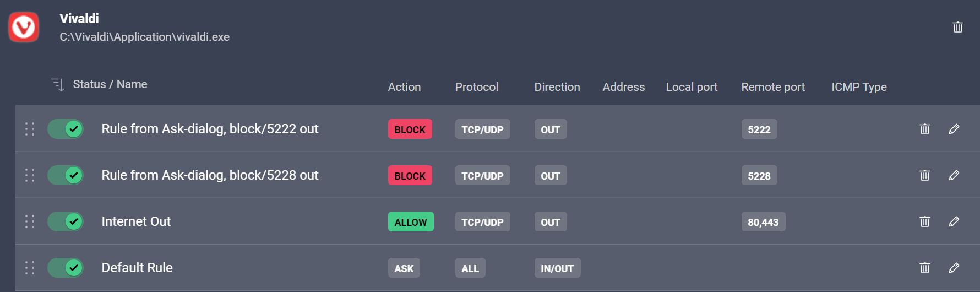Delete the block/5228 out rule
This screenshot has width=980, height=292.
924,175
